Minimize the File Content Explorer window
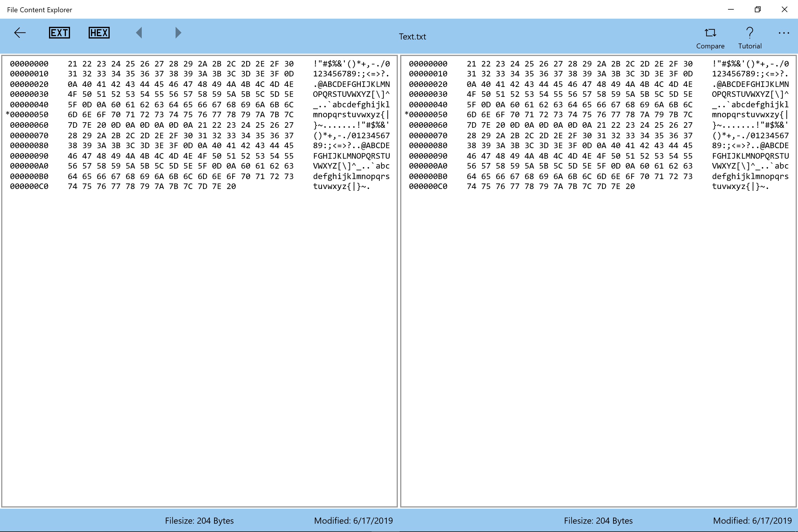Image resolution: width=798 pixels, height=532 pixels. click(x=731, y=10)
